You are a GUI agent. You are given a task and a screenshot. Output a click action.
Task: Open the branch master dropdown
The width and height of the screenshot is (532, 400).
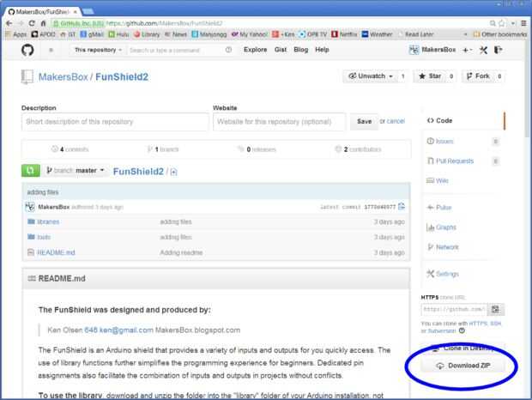76,170
